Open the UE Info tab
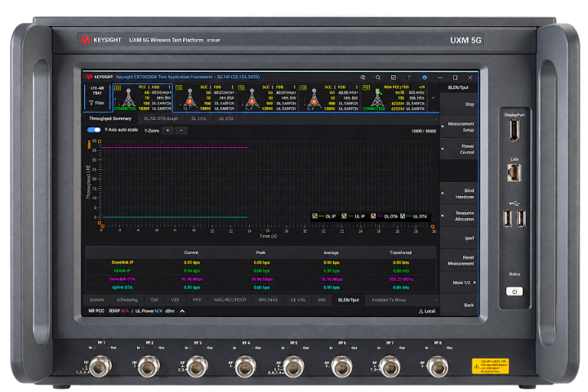Screen dimensions: 588x392 coord(298,300)
